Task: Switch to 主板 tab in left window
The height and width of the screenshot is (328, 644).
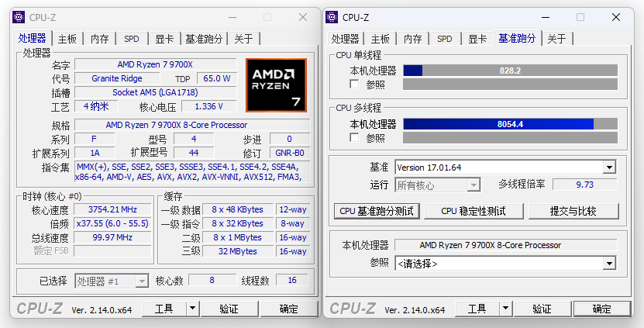Action: 67,39
